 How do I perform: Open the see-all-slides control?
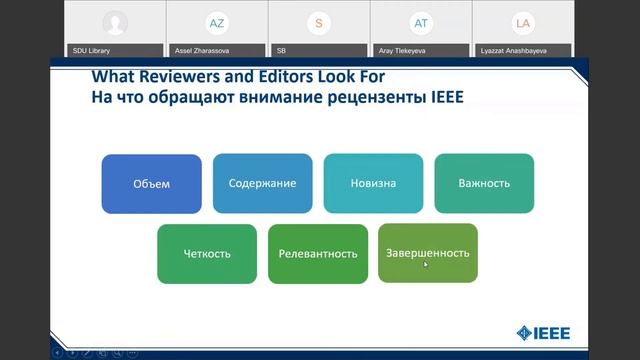[x=102, y=352]
